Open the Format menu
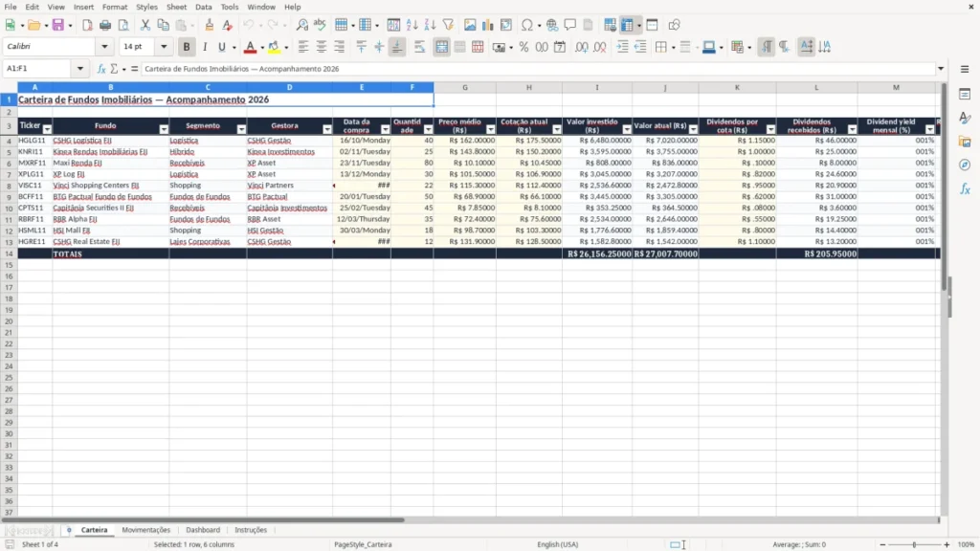The height and width of the screenshot is (551, 980). tap(115, 7)
